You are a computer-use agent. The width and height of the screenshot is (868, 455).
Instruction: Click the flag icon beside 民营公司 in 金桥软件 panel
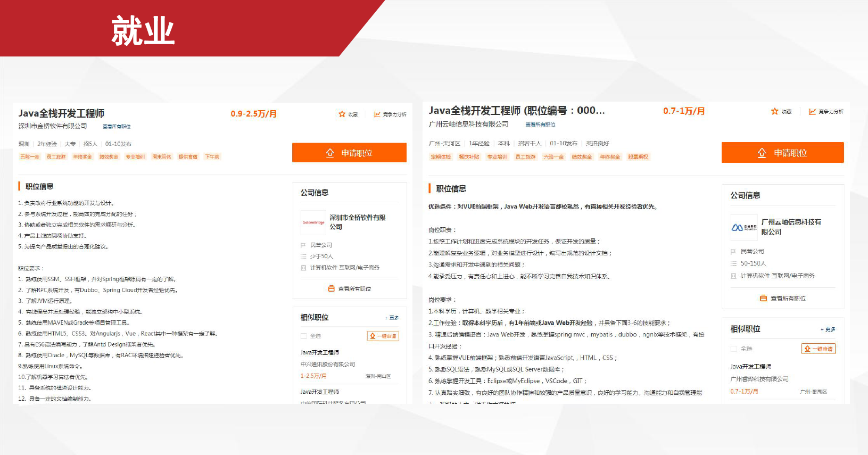coord(303,245)
